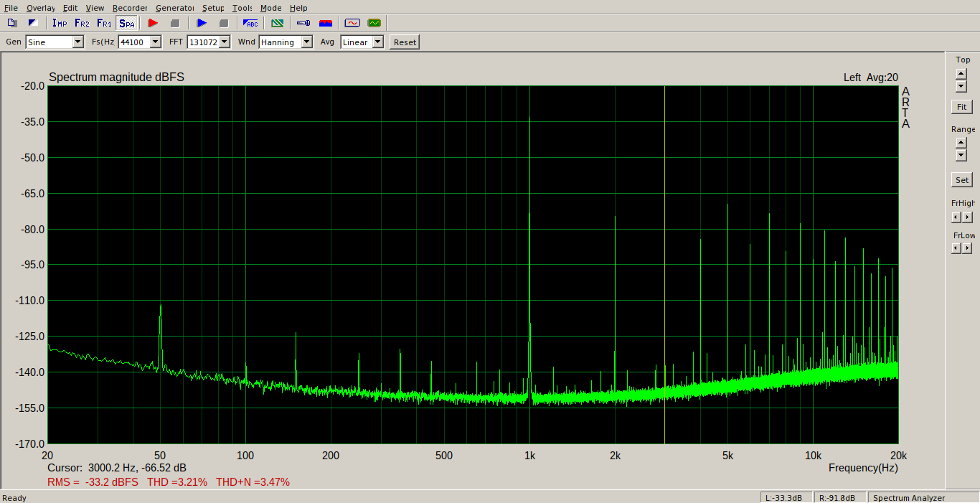Viewport: 980px width, 503px height.
Task: Stop recording using the first gray square
Action: point(174,23)
